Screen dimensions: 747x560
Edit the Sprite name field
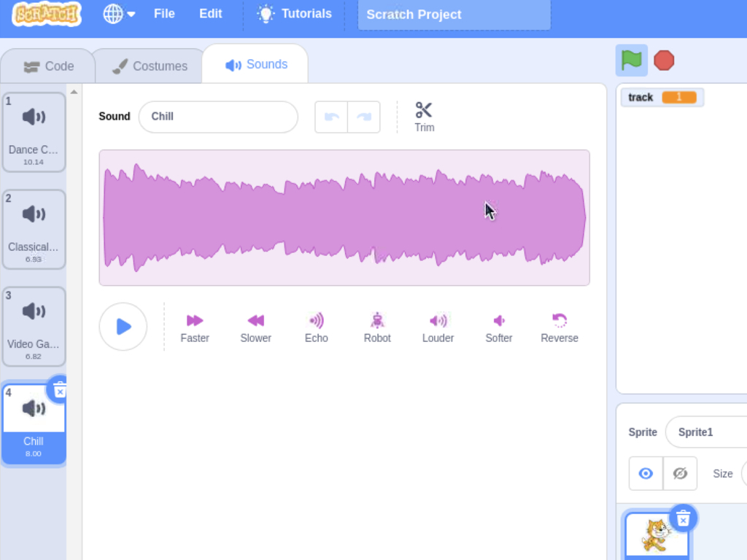point(706,432)
